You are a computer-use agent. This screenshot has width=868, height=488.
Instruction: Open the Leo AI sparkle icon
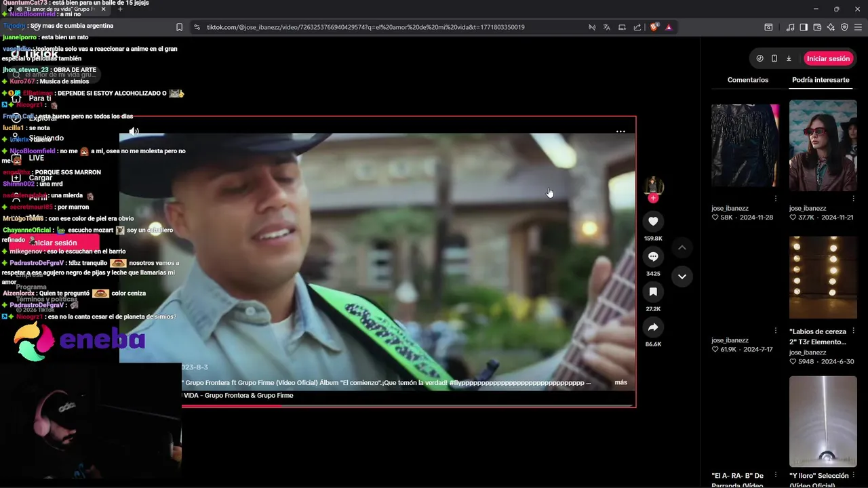click(x=831, y=27)
